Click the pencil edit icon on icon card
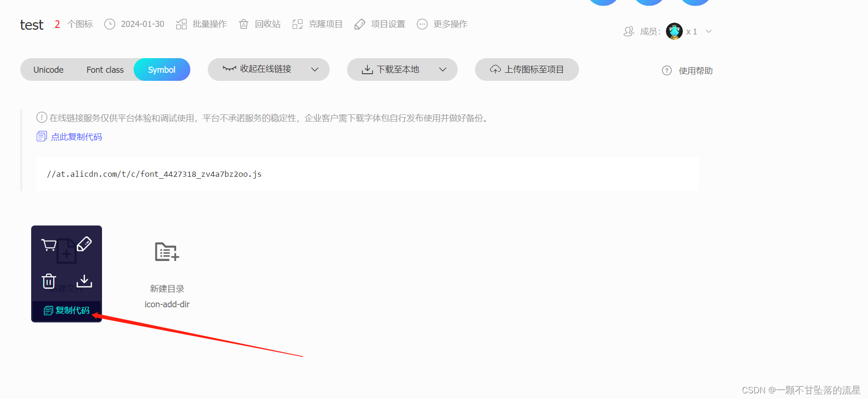This screenshot has width=868, height=399. point(84,244)
